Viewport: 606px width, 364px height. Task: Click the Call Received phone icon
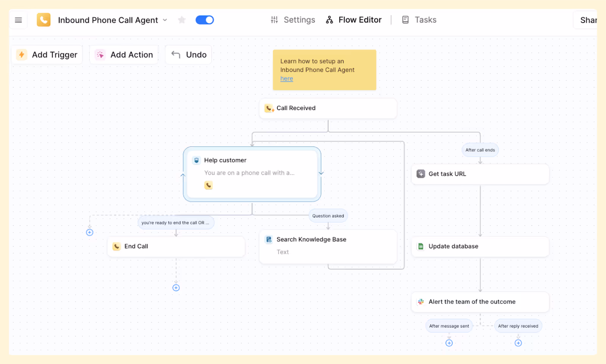coord(269,108)
